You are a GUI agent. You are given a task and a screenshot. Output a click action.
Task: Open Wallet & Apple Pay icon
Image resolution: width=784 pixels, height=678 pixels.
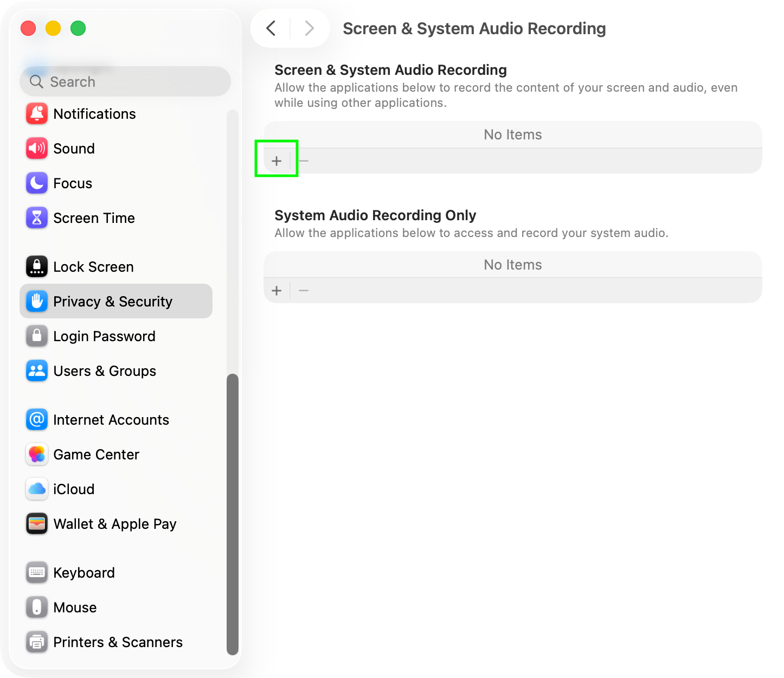click(37, 524)
